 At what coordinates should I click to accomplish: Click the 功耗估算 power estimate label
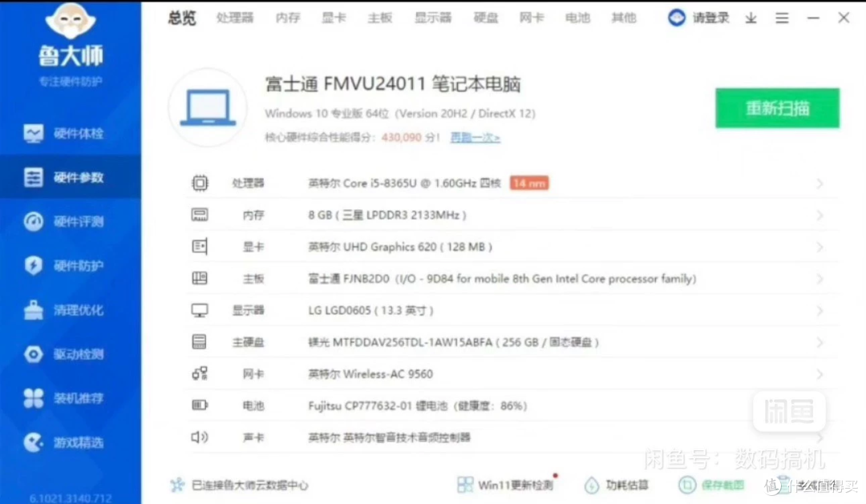coord(627,485)
